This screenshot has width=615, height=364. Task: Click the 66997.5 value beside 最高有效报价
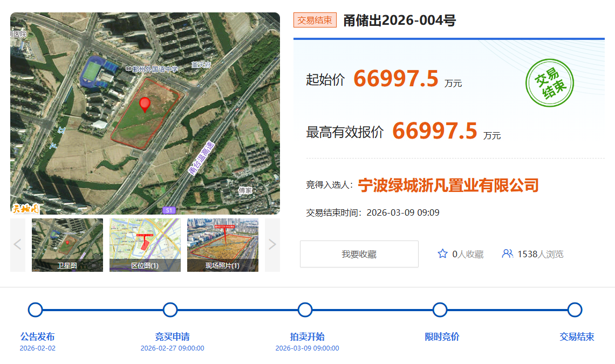point(435,131)
